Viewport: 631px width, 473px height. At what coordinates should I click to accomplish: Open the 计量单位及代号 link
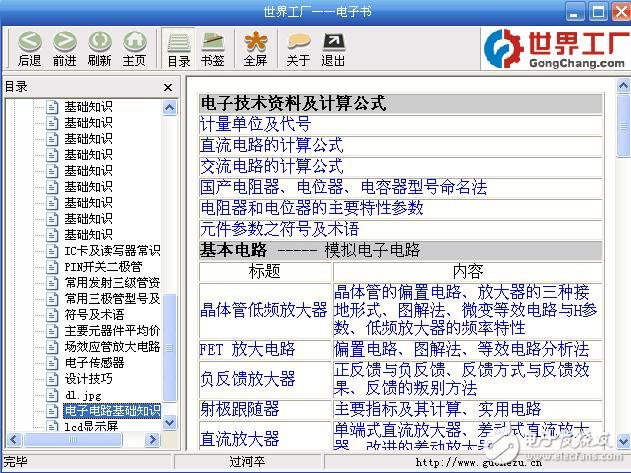pos(255,124)
